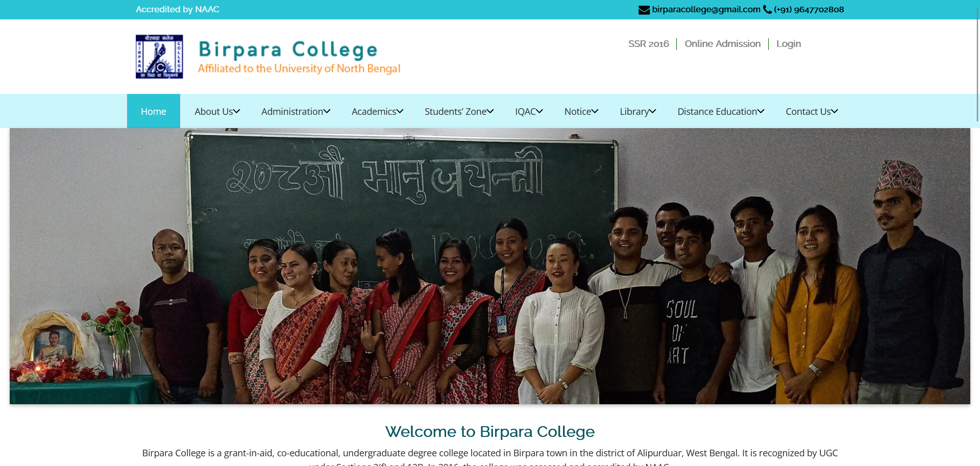
Task: Click the Login link
Action: pyautogui.click(x=789, y=44)
